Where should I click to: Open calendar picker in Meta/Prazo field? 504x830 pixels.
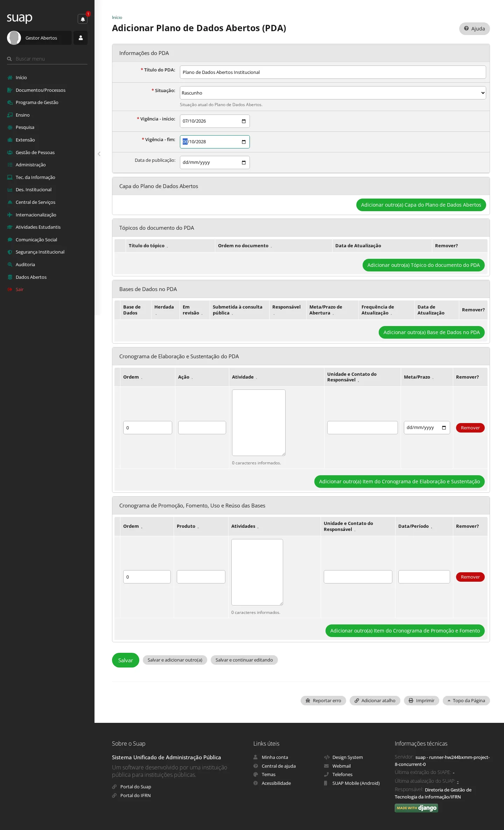pyautogui.click(x=444, y=428)
